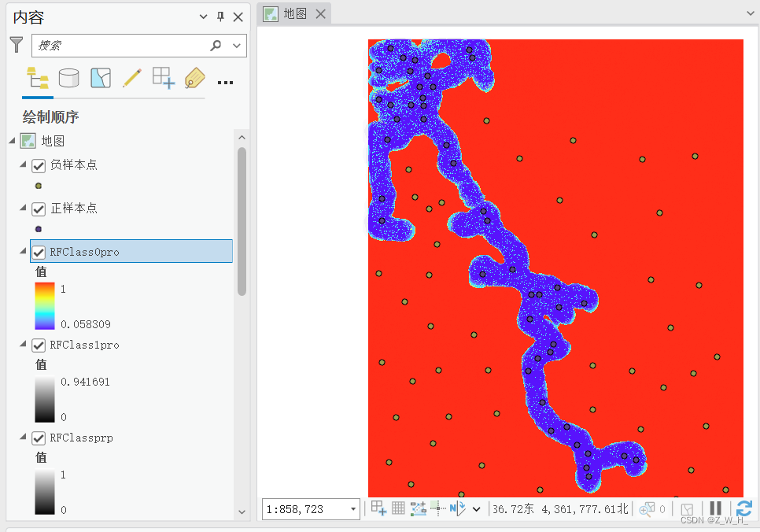Select the RFClassprp layer name
The width and height of the screenshot is (760, 532).
pos(82,438)
